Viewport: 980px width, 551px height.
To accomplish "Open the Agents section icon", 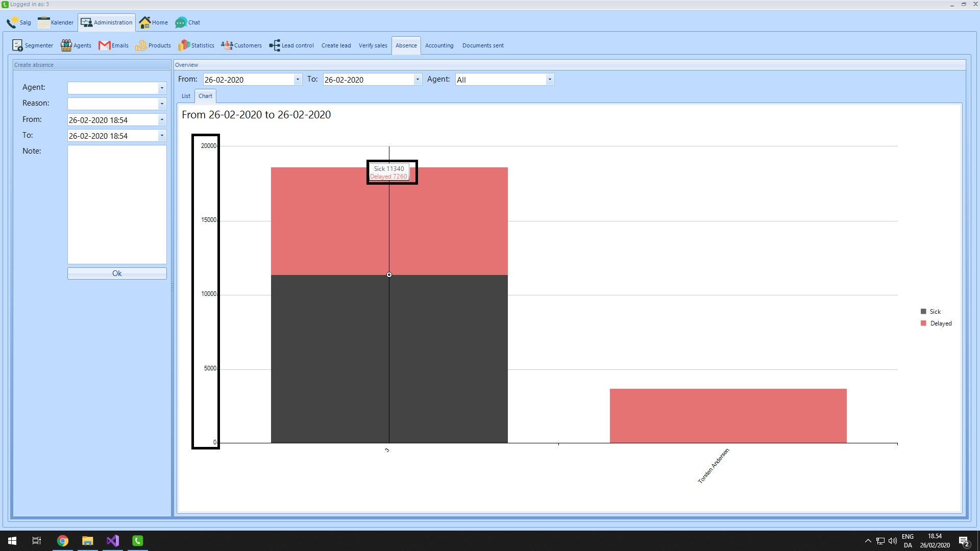I will 66,45.
